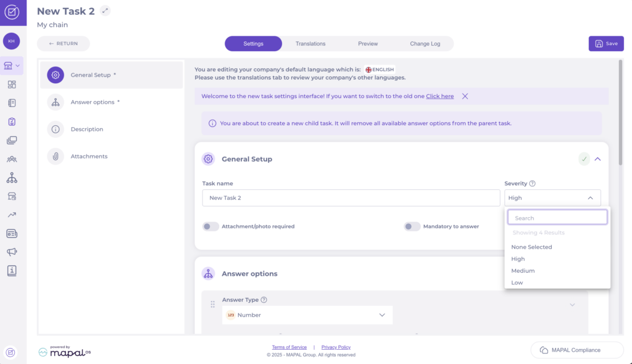Screen dimensions: 632x364
Task: Click the KH user avatar
Action: point(12,41)
